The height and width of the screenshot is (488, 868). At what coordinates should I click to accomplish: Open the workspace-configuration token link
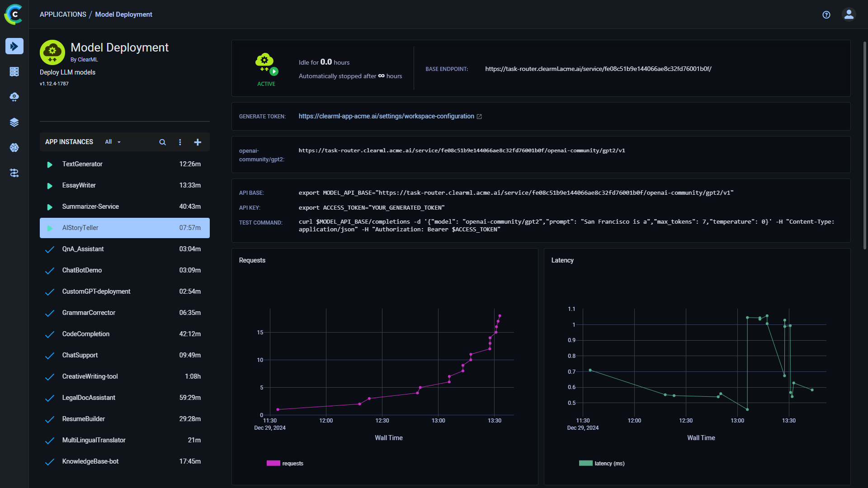[x=387, y=116]
